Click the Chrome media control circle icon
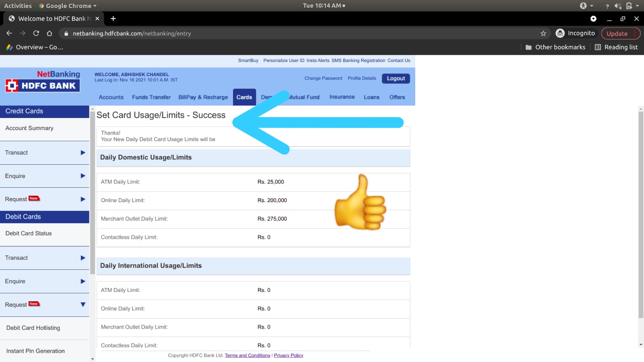This screenshot has height=362, width=644. [x=593, y=19]
